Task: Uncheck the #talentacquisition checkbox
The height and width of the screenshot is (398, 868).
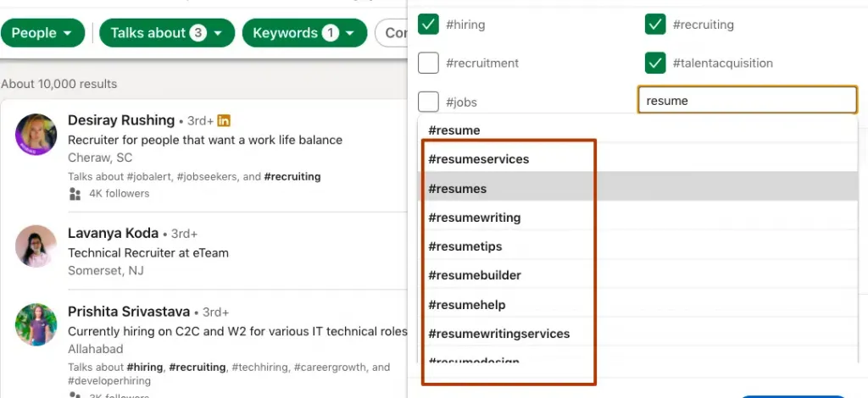Action: 655,63
